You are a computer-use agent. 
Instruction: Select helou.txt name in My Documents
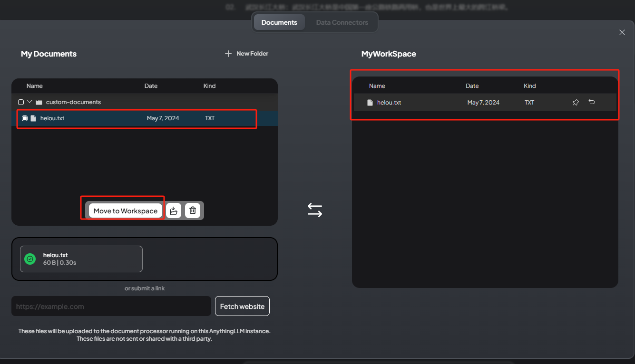tap(52, 118)
